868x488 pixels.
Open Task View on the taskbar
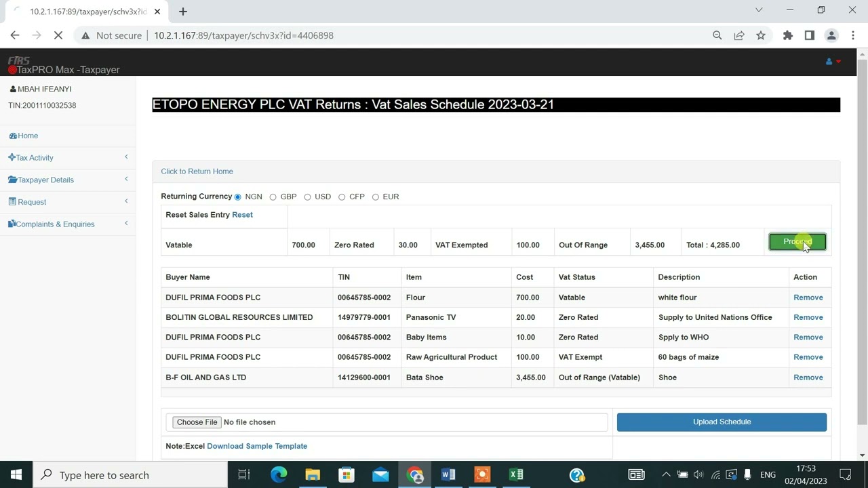244,474
